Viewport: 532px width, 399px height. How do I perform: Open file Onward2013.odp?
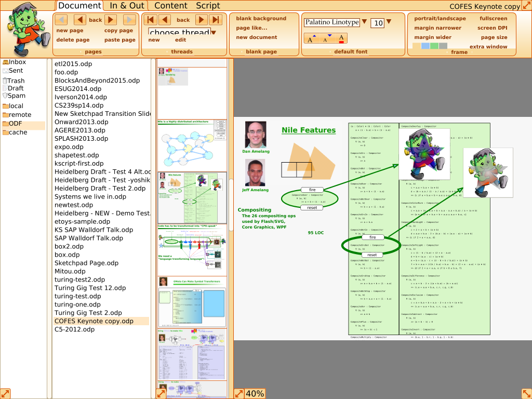82,122
